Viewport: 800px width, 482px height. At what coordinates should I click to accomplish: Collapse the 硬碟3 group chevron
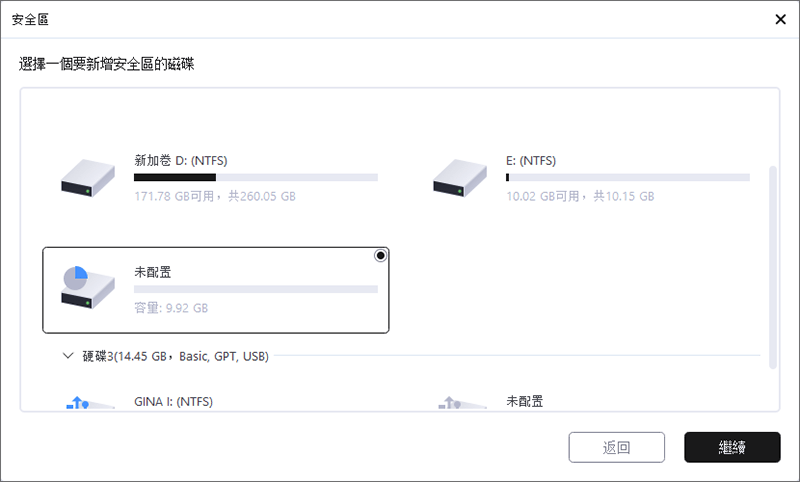[68, 355]
